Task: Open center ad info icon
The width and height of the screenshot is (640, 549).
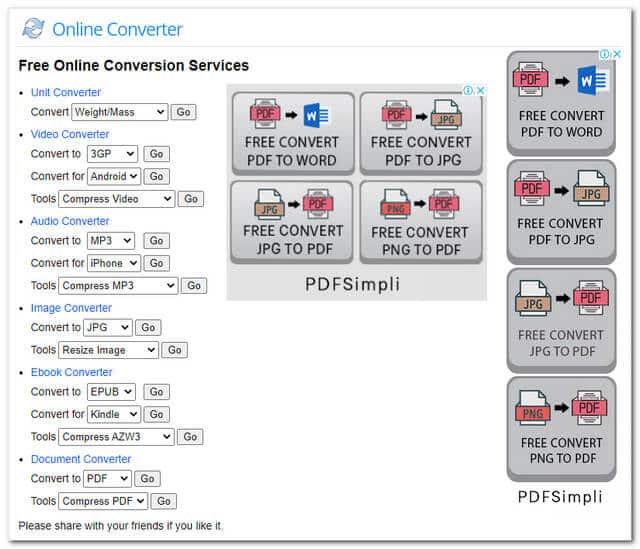Action: [469, 90]
